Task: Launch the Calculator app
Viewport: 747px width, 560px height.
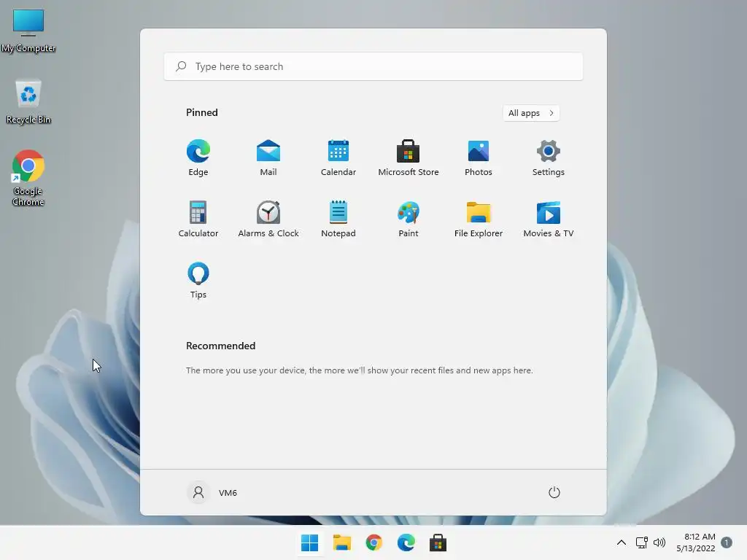Action: (198, 219)
